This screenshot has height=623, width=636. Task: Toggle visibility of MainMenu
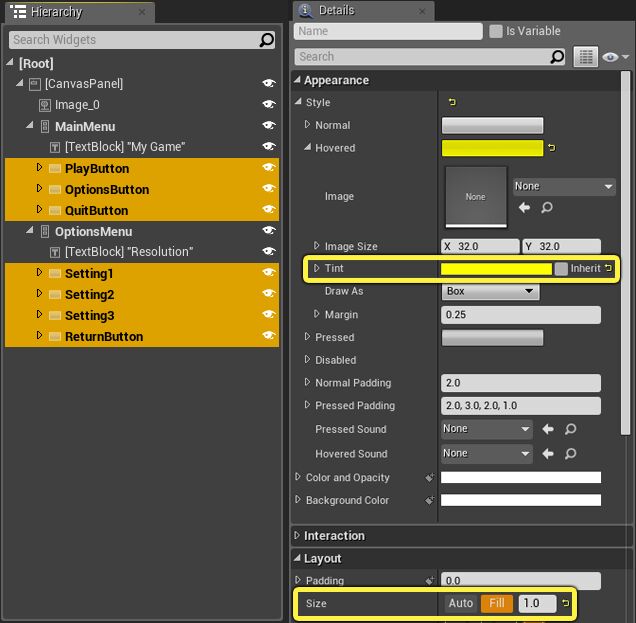pyautogui.click(x=269, y=125)
